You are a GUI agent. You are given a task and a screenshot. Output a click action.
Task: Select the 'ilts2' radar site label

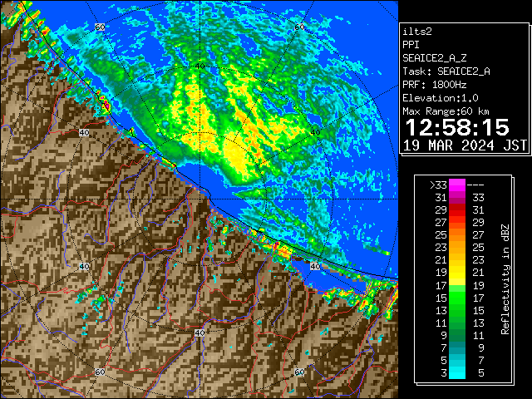point(417,32)
